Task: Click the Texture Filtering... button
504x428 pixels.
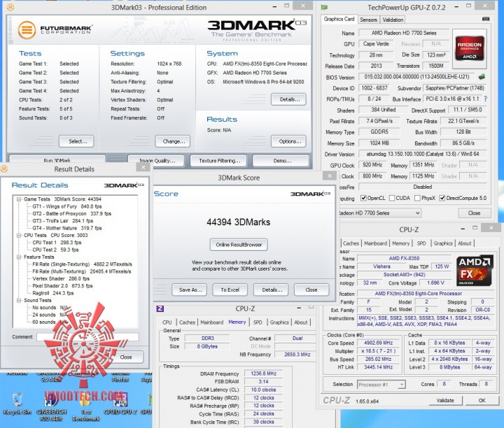Action: 219,161
